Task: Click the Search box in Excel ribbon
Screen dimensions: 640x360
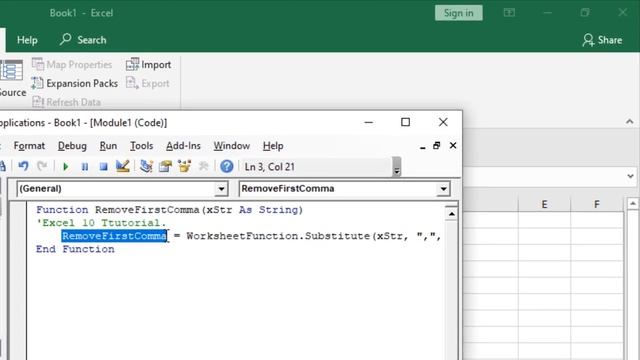Action: 83,40
